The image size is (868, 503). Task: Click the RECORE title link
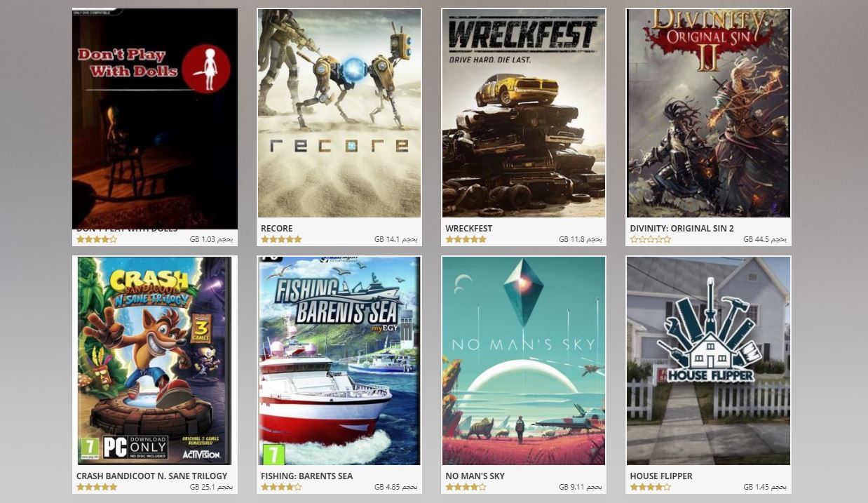(277, 229)
